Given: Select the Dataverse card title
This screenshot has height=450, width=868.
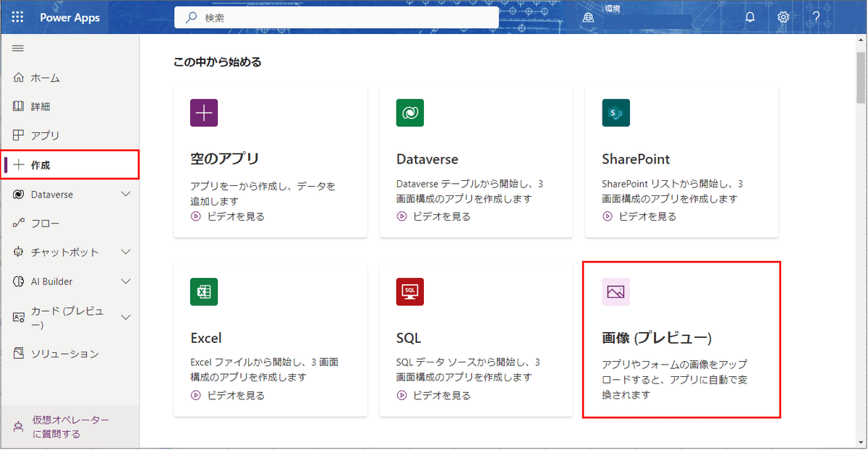Looking at the screenshot, I should coord(427,159).
